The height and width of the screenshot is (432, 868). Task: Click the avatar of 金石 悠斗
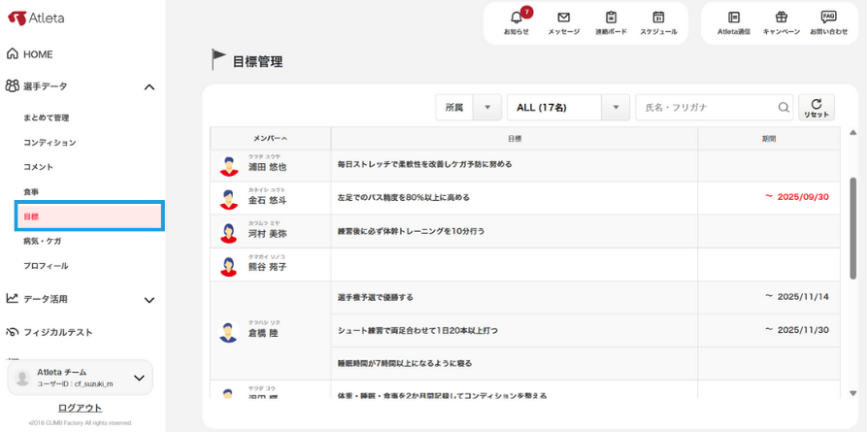coord(228,198)
